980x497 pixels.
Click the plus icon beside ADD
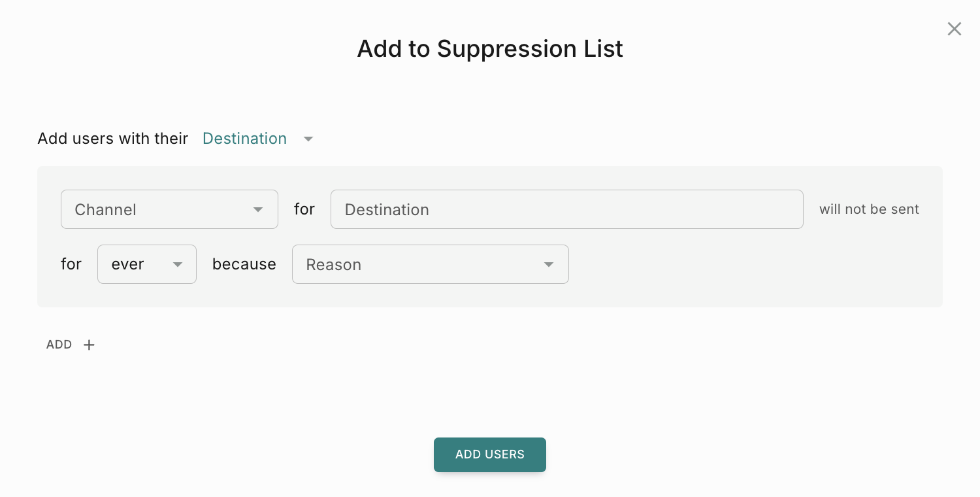pos(90,345)
